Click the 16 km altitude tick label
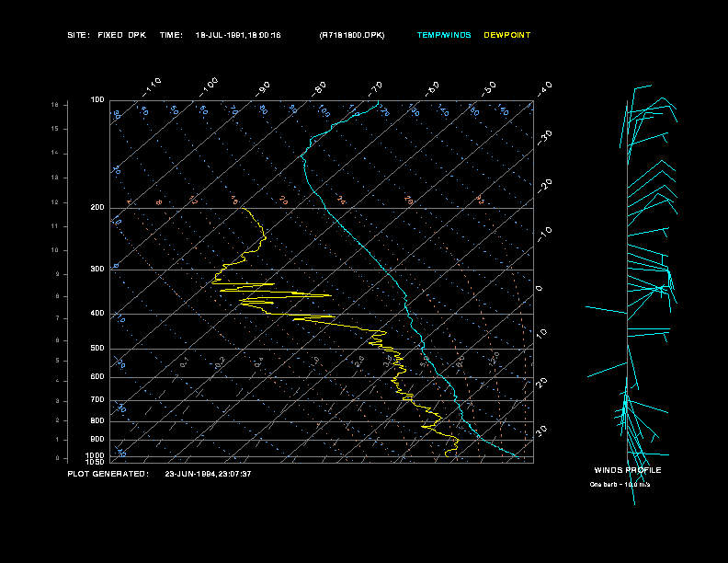The image size is (728, 563). pyautogui.click(x=55, y=105)
